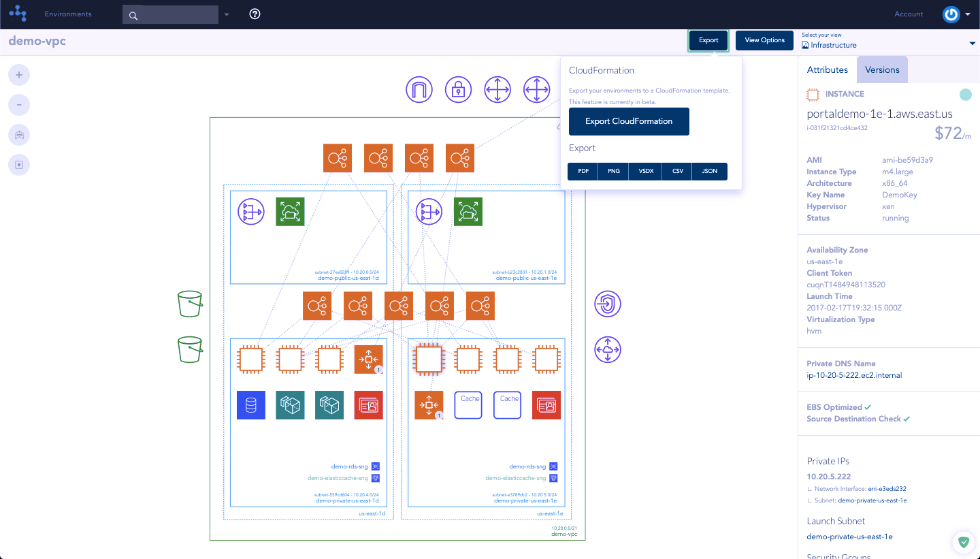Image resolution: width=980 pixels, height=559 pixels.
Task: Select the highlighted instance chip in us-east-1e
Action: pyautogui.click(x=429, y=359)
